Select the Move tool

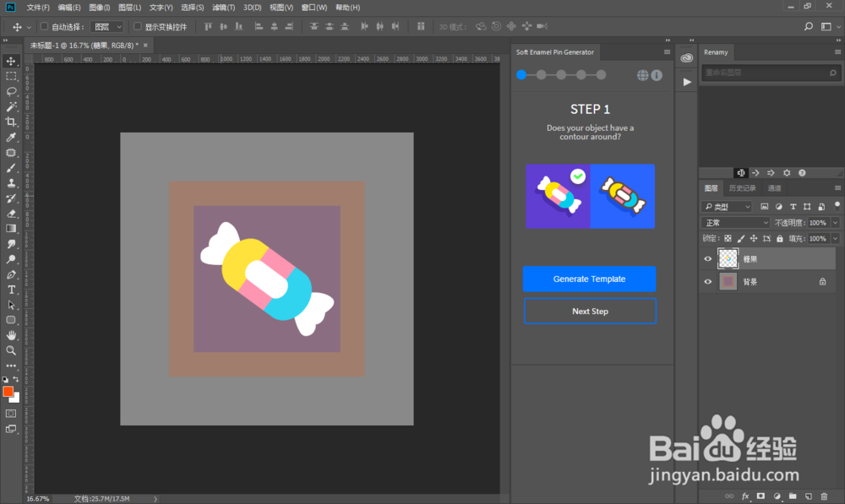[x=11, y=61]
